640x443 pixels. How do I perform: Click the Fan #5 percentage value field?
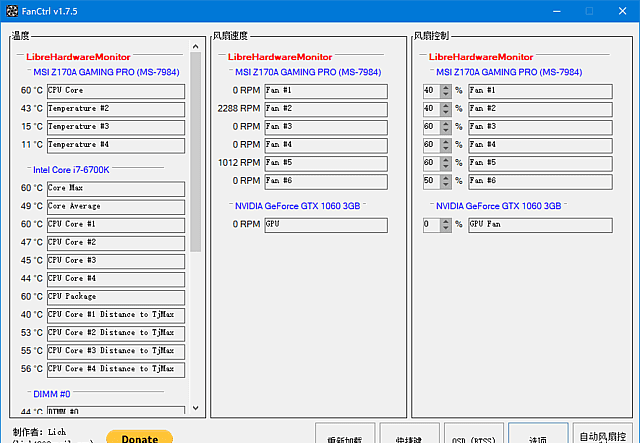(x=432, y=163)
